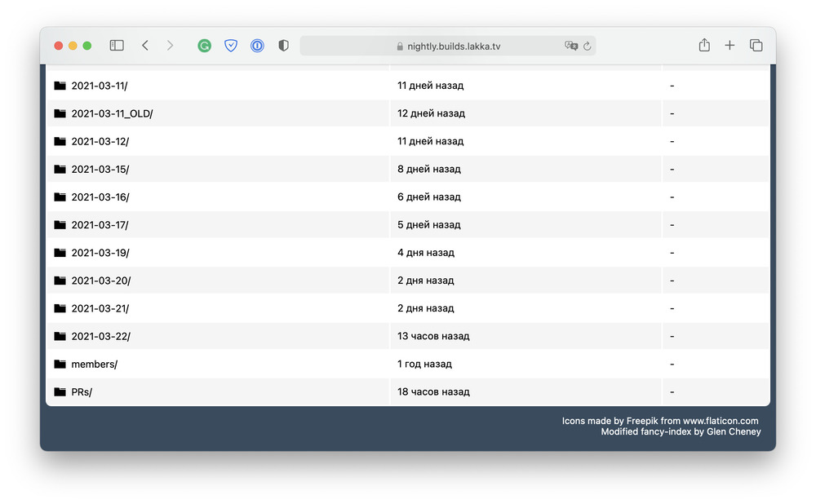Viewport: 816px width, 504px height.
Task: Open the 1Password extension icon
Action: (257, 46)
